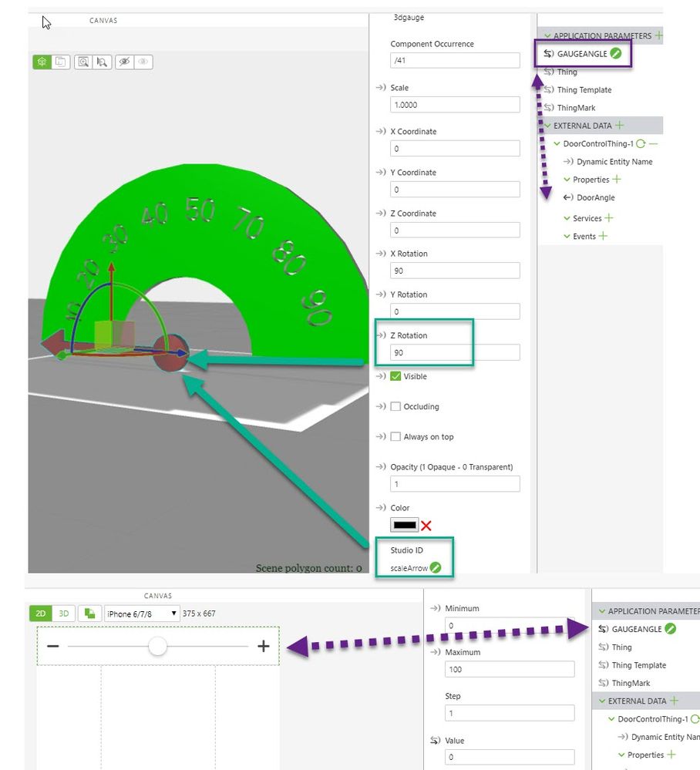Toggle the greyed Unhide all eye button
The width and height of the screenshot is (700, 770).
[143, 62]
